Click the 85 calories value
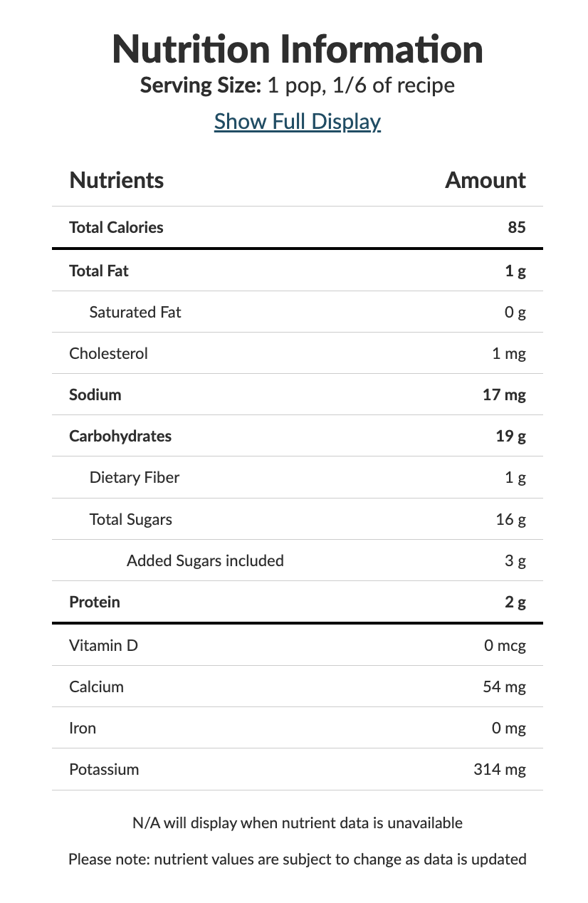Screen dimensions: 588x903 point(518,227)
